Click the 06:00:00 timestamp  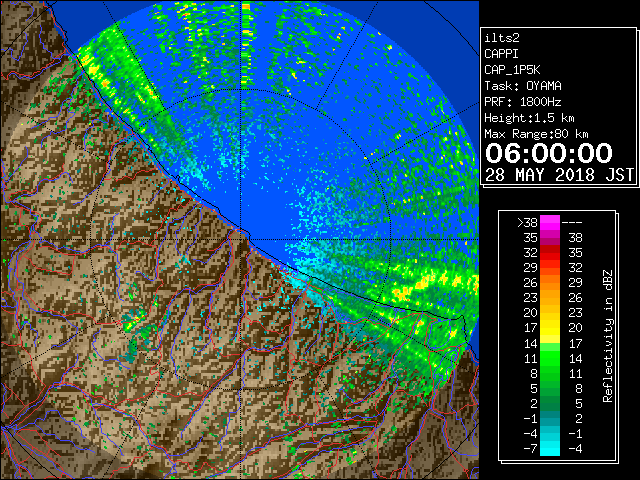[549, 153]
